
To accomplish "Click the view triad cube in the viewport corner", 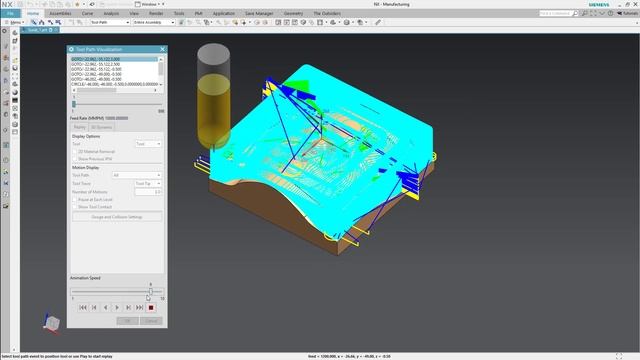I will [x=52, y=323].
